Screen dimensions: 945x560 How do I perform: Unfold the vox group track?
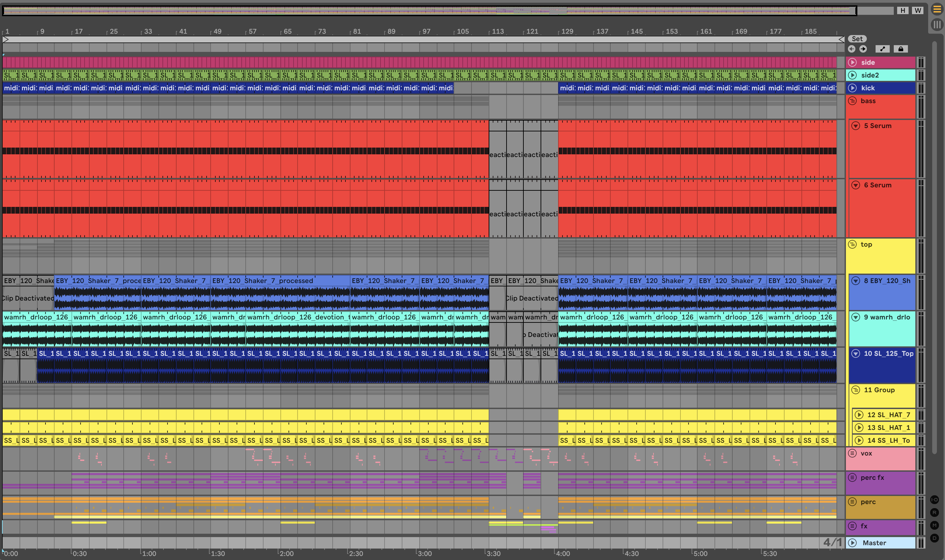(853, 453)
